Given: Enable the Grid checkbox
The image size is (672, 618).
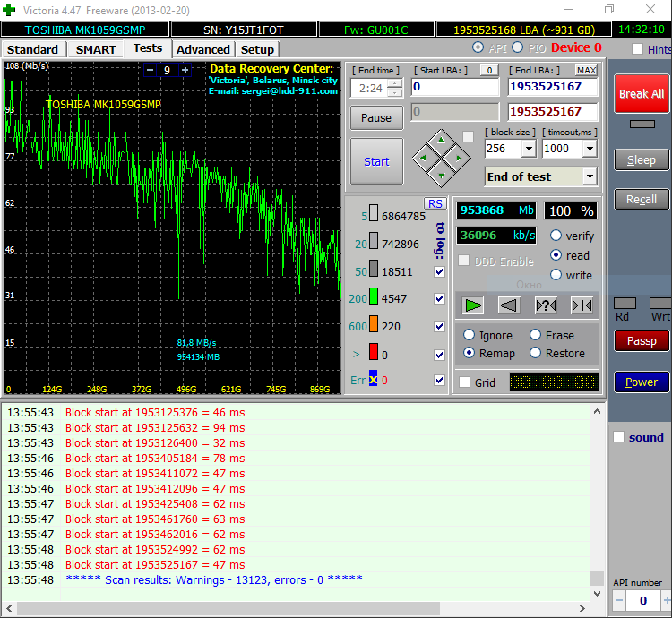Looking at the screenshot, I should click(464, 382).
